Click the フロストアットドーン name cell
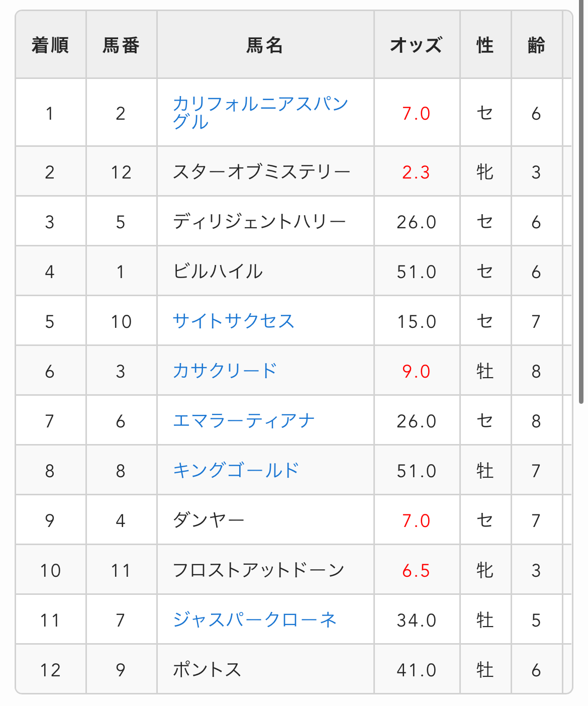The image size is (588, 706). [258, 570]
